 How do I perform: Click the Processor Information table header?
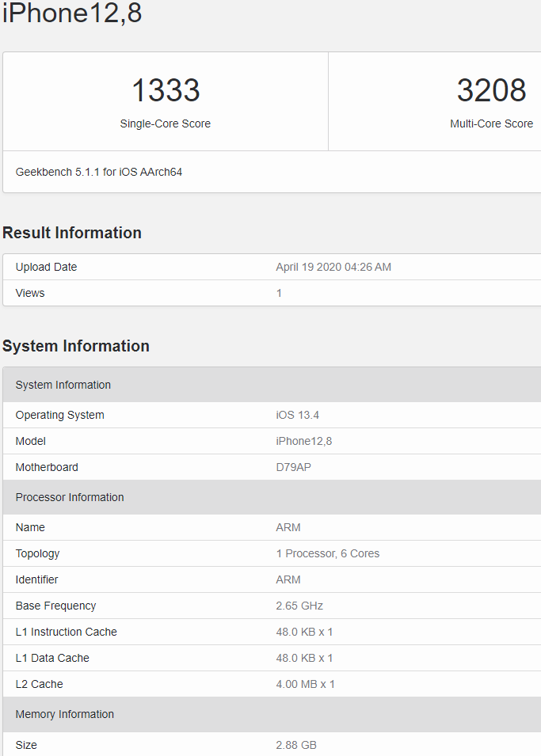click(x=272, y=497)
